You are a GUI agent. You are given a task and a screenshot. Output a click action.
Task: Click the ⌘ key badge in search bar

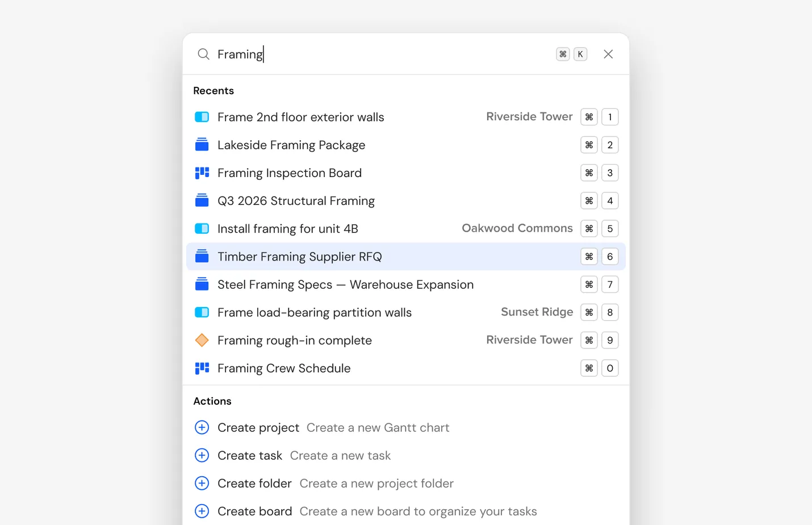(563, 54)
